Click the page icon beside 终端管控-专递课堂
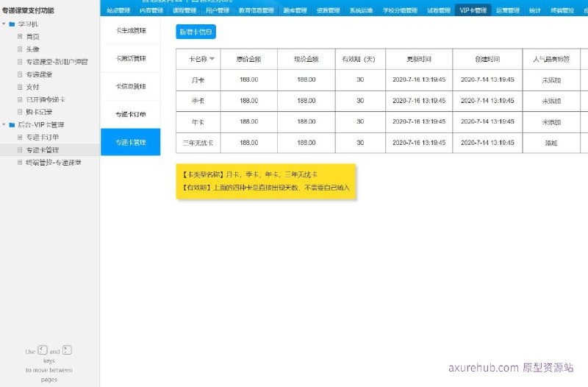588x387 pixels. [20, 162]
